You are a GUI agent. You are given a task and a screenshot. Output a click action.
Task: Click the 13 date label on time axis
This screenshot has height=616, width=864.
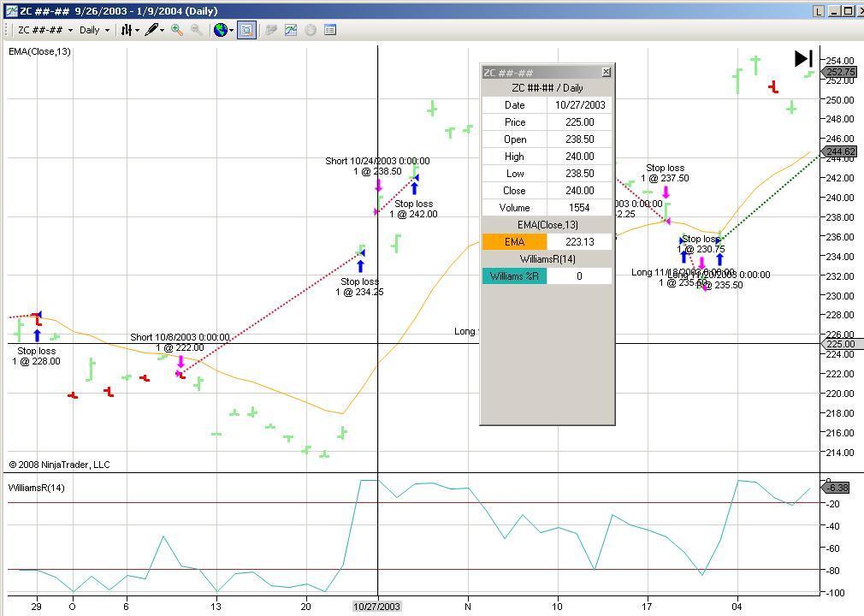pyautogui.click(x=216, y=607)
